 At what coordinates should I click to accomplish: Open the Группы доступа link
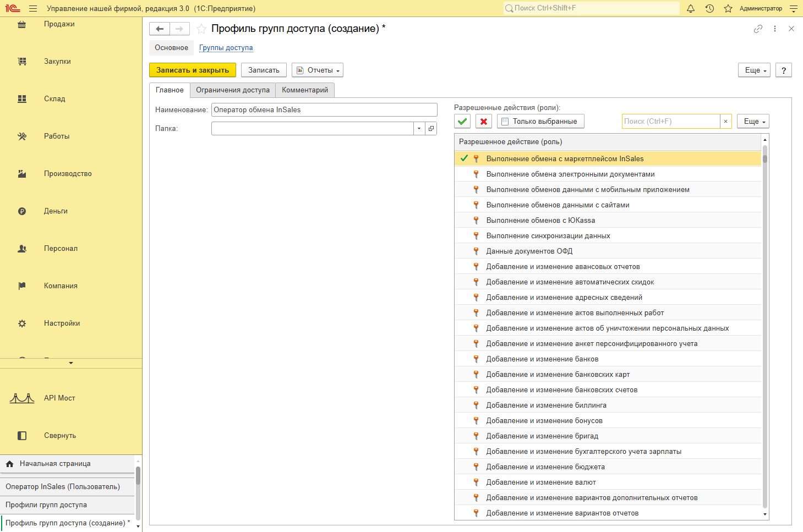pyautogui.click(x=226, y=48)
